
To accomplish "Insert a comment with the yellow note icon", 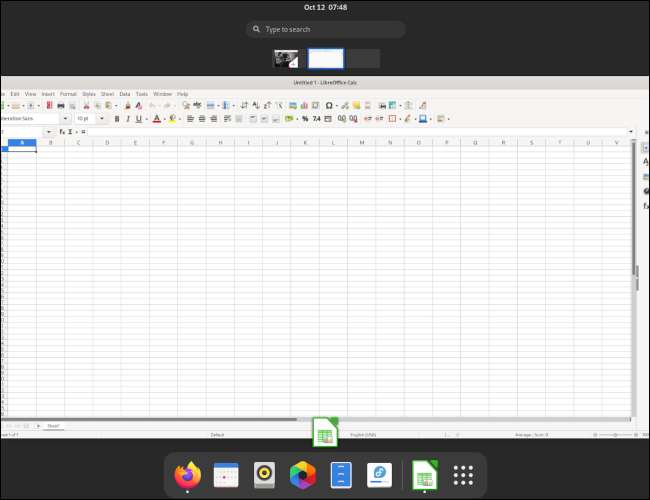I will tap(357, 105).
